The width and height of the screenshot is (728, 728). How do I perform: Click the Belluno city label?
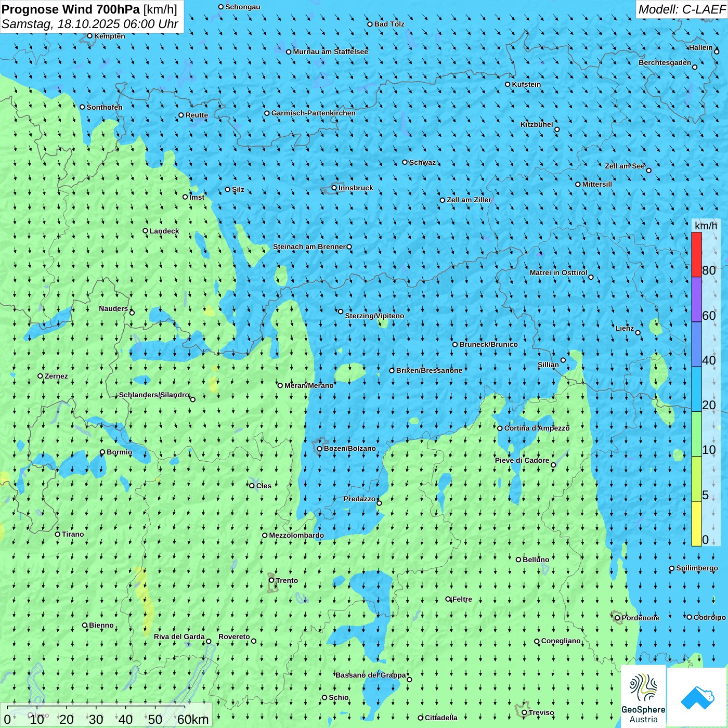pyautogui.click(x=536, y=560)
